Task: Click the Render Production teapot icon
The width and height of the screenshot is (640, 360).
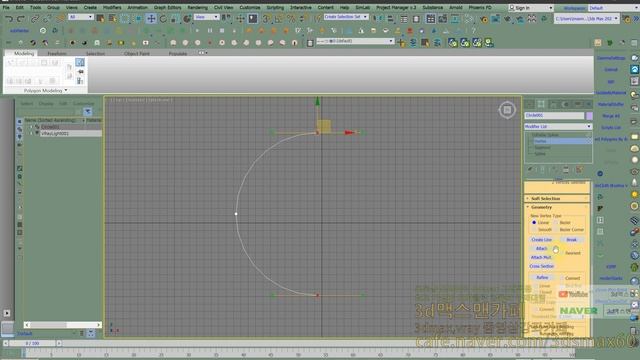Action: 507,18
